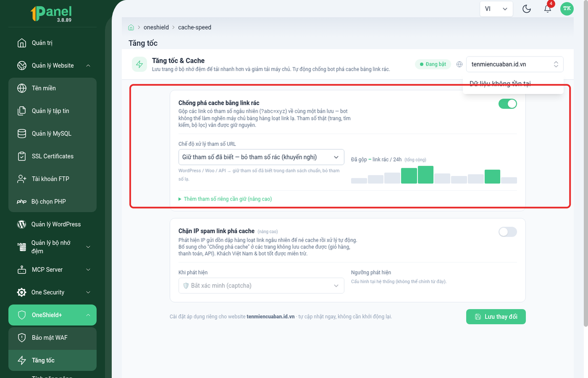The height and width of the screenshot is (378, 588).
Task: Toggle dark mode moon icon
Action: tap(527, 9)
